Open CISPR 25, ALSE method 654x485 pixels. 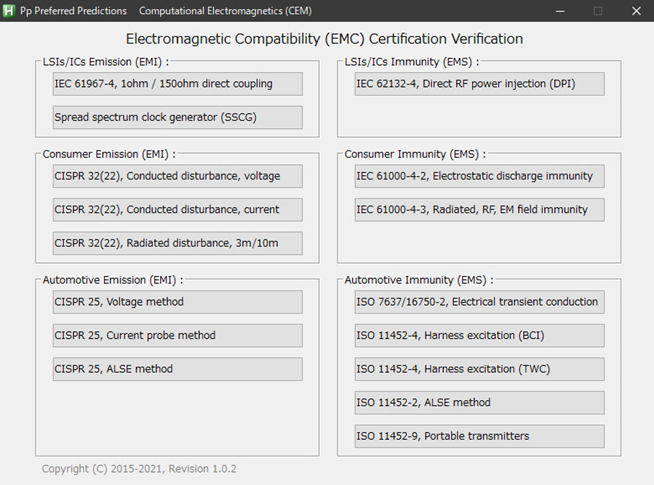(x=178, y=369)
